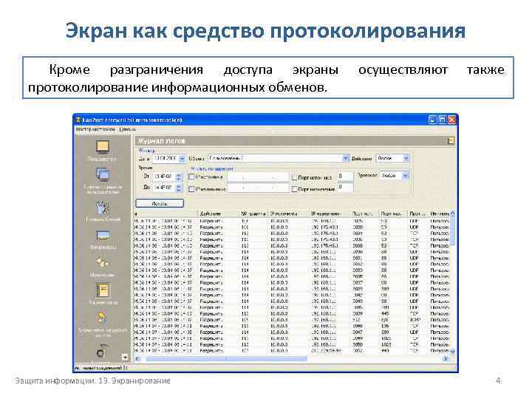The image size is (532, 399).
Task: Open the Дата date dropdown
Action: (183, 158)
